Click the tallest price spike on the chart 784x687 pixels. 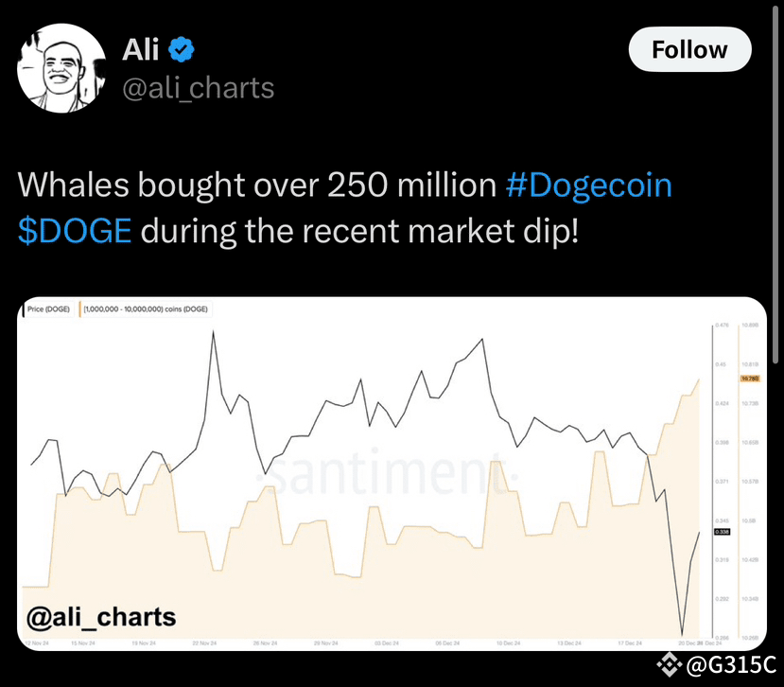214,331
